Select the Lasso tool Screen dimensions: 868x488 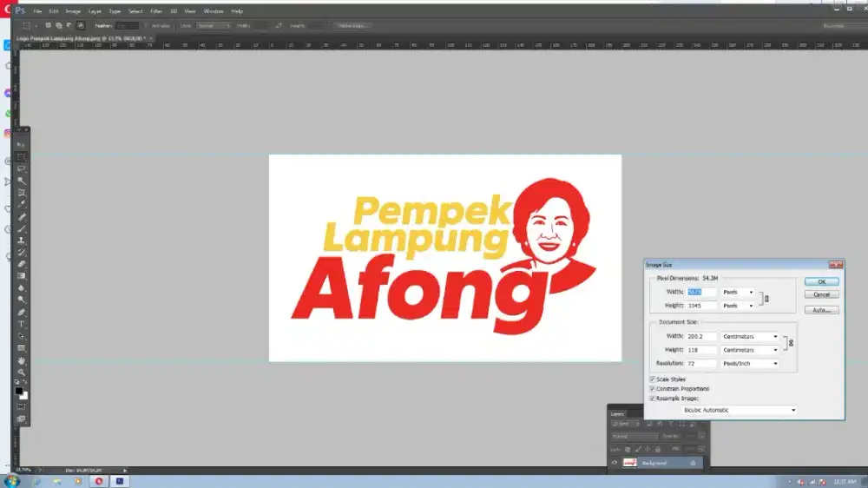point(21,169)
